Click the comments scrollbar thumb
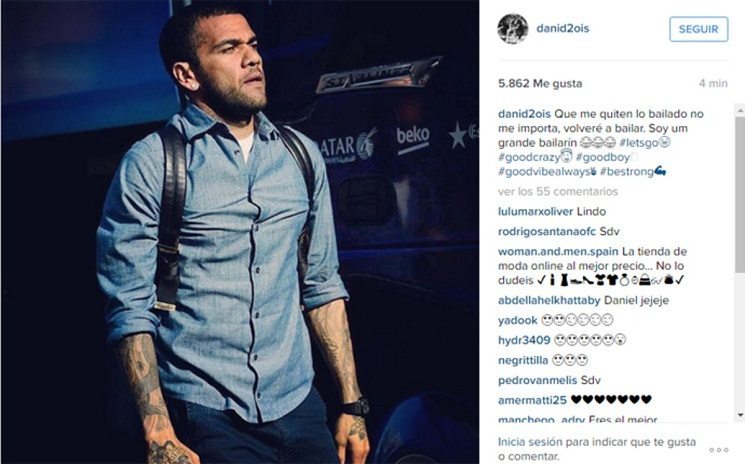 click(x=740, y=194)
